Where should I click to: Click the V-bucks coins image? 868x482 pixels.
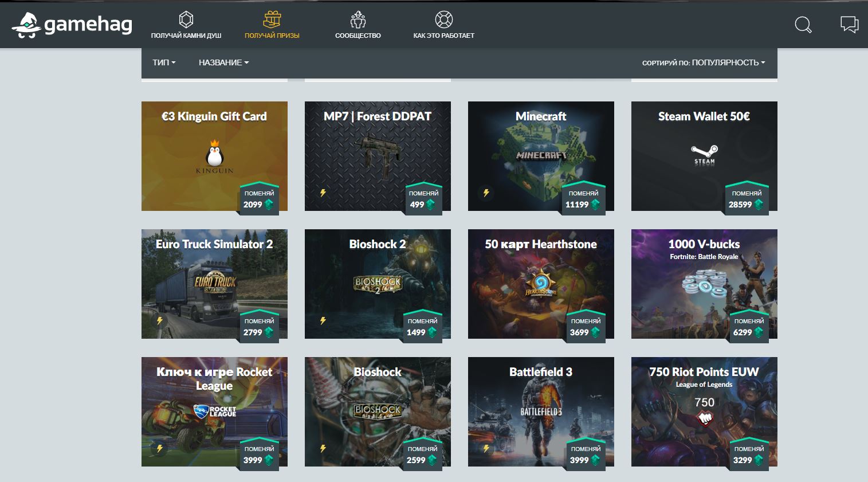[704, 285]
